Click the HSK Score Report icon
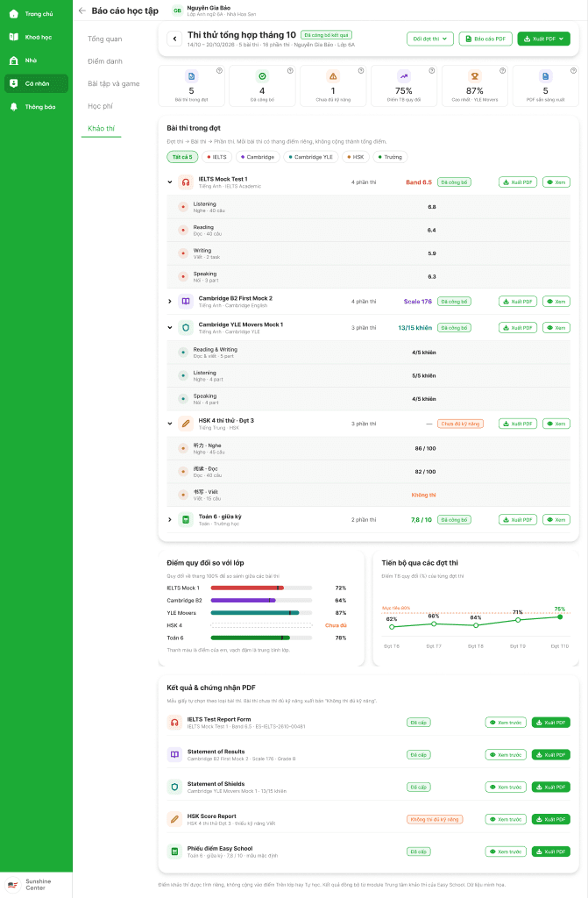588x898 pixels. [x=174, y=819]
